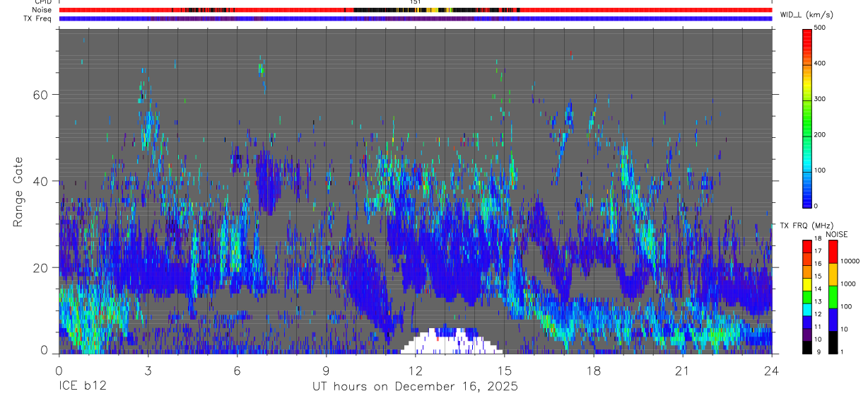868x401 pixels.
Task: Click the 'CPID' label at top left
Action: point(42,3)
